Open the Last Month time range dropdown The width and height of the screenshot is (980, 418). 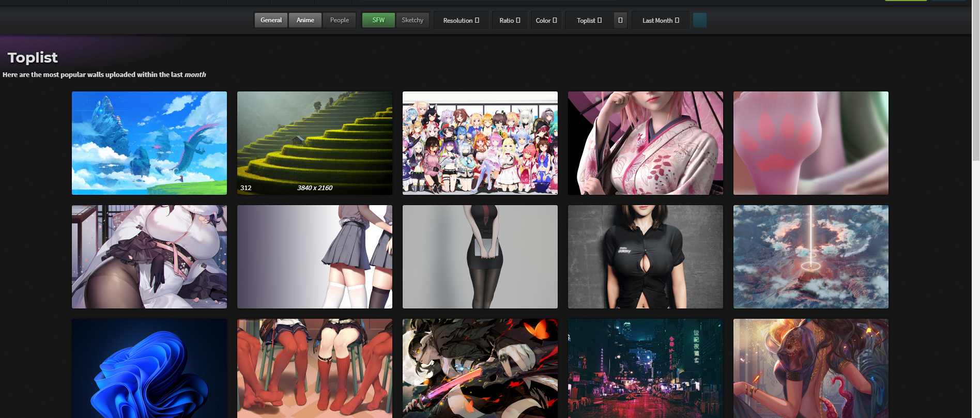point(661,21)
